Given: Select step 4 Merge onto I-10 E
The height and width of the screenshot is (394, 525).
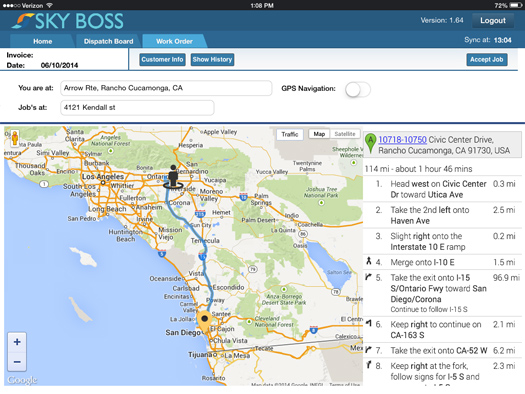Looking at the screenshot, I should coord(442,262).
